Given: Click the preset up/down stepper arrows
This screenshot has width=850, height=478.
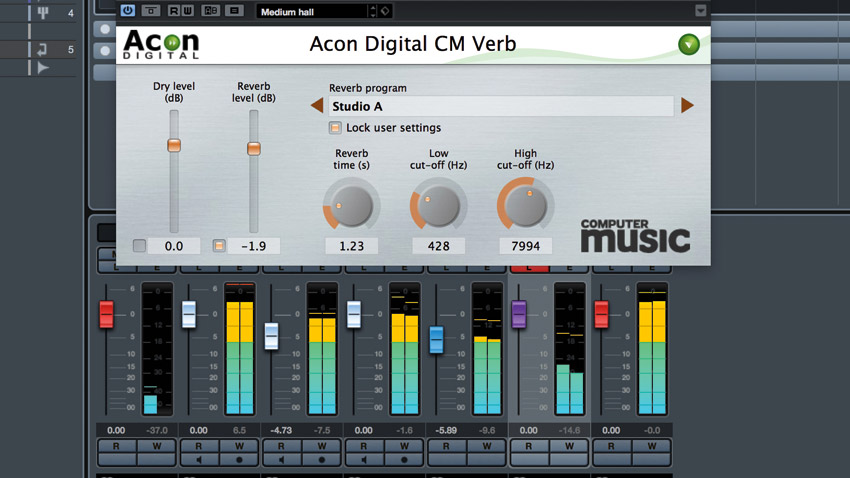Looking at the screenshot, I should pos(372,11).
